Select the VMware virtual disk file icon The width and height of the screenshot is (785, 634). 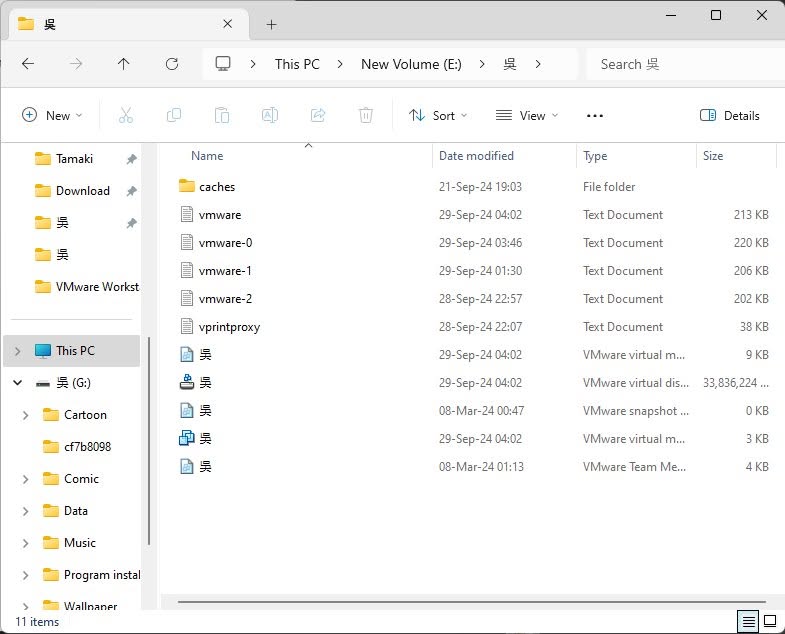(x=187, y=383)
